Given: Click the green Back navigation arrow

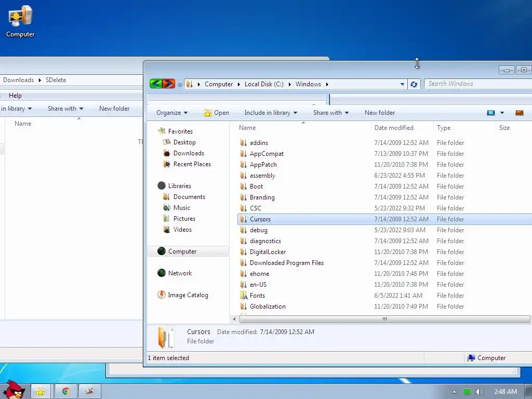Looking at the screenshot, I should [156, 84].
